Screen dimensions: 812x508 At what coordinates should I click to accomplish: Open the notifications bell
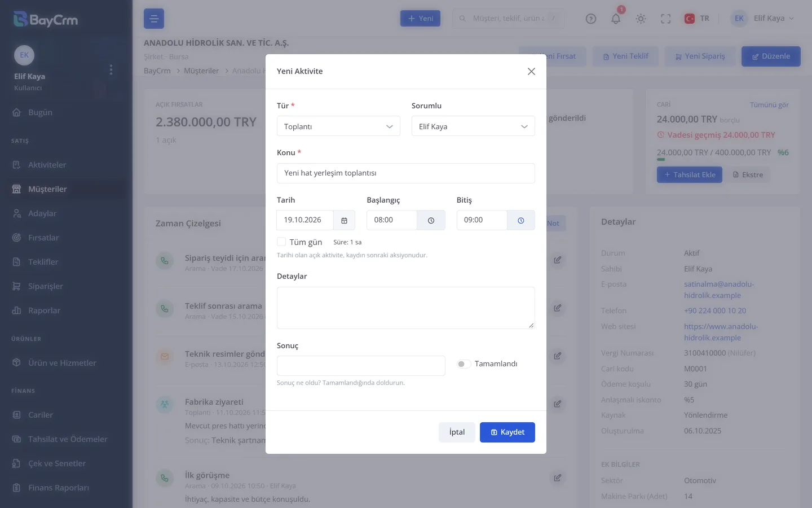click(x=616, y=19)
